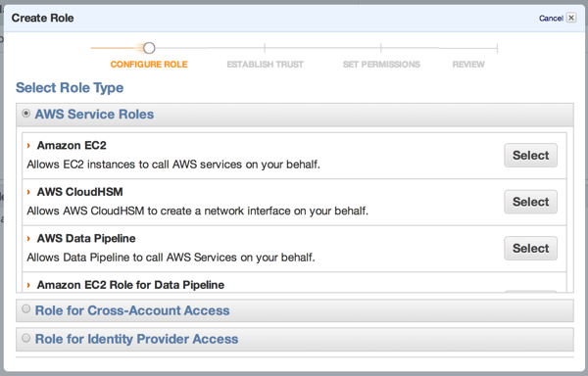The width and height of the screenshot is (588, 376).
Task: Click Amazon EC2 Role for Data Pipeline title
Action: tap(130, 285)
